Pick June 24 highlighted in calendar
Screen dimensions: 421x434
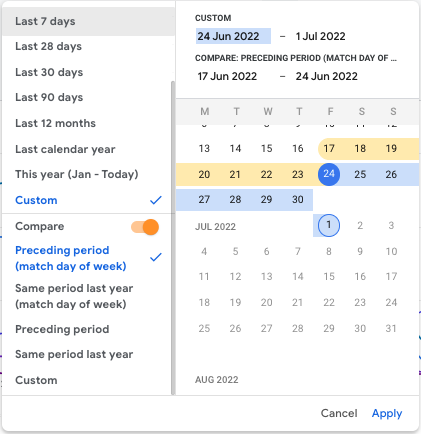coord(329,174)
